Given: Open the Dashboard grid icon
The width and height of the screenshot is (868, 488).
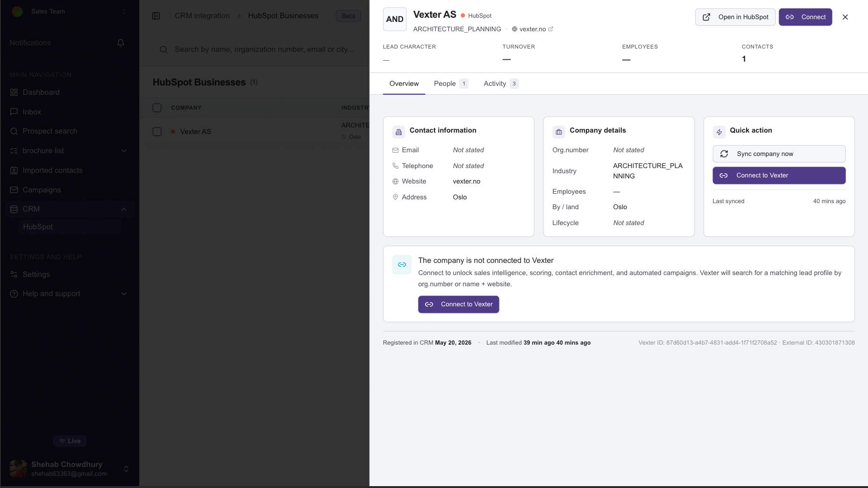Looking at the screenshot, I should click(x=14, y=92).
